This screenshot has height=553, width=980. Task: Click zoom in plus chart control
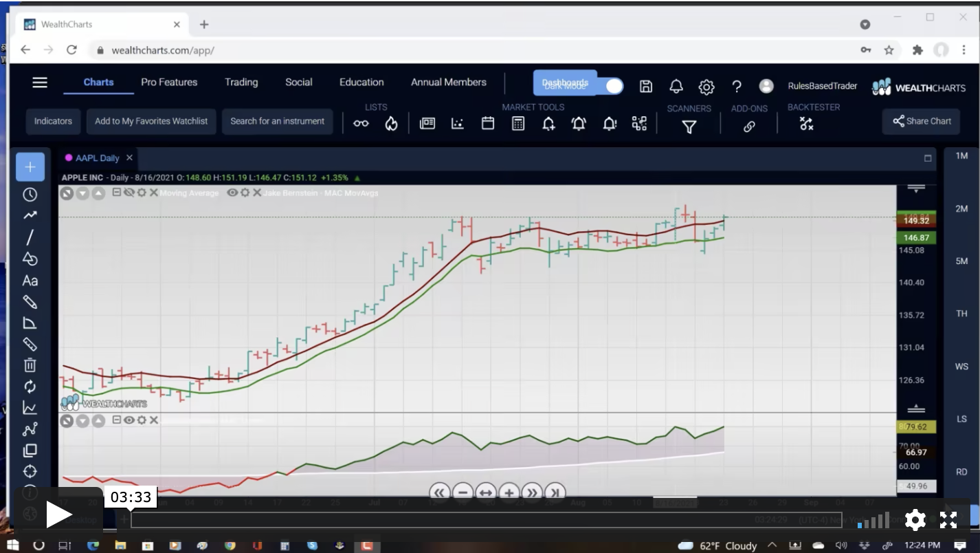[509, 492]
